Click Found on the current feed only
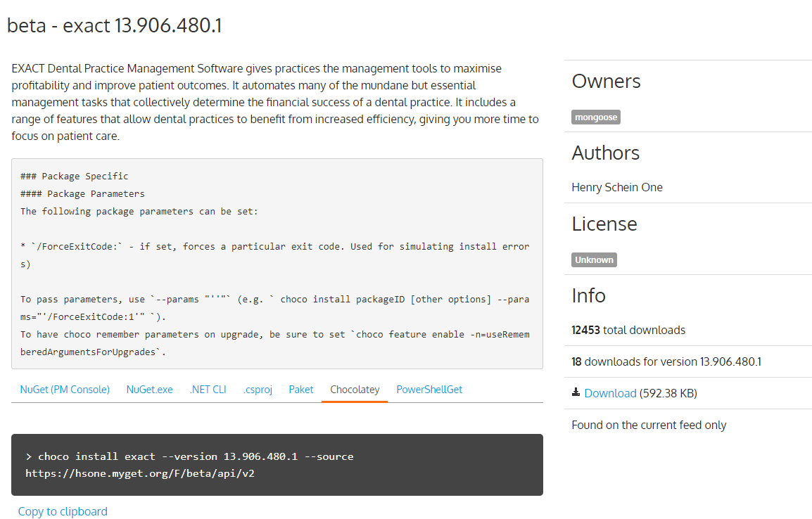Viewport: 812px width, 519px height. coord(649,425)
